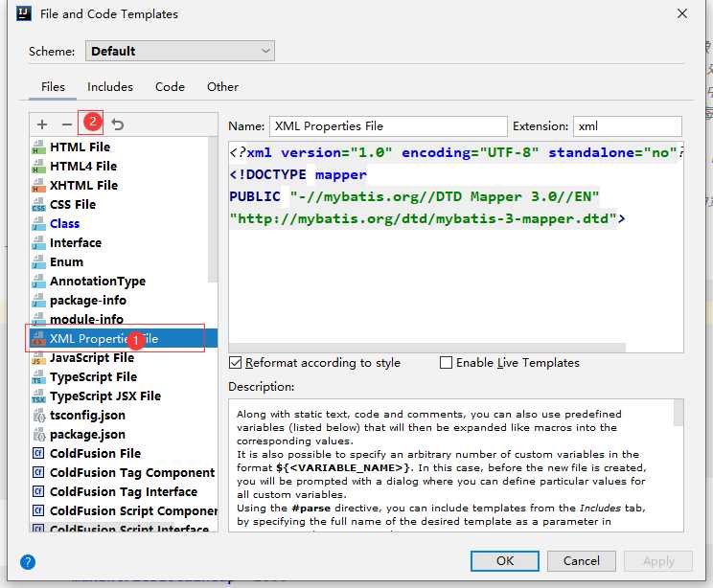
Task: Select the tsconfig.json template name
Action: click(x=87, y=416)
